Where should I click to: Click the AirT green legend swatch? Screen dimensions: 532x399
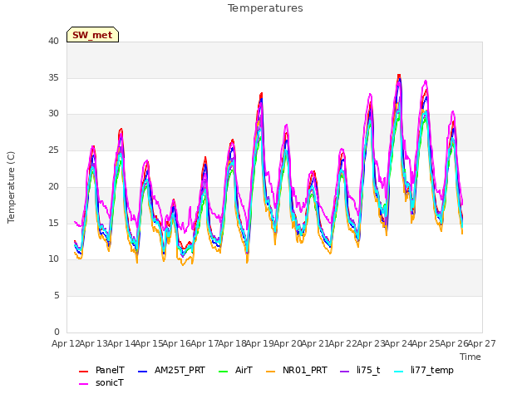[x=224, y=372]
